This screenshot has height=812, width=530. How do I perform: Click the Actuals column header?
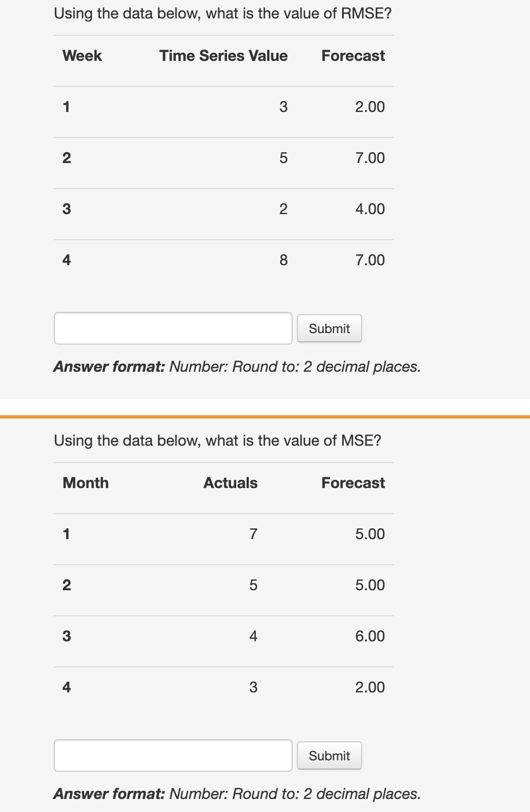point(231,483)
